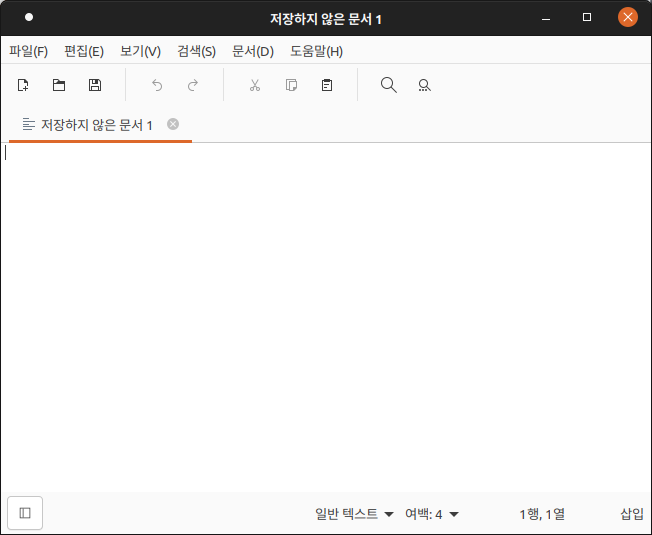Open the 검색(S) menu
652x535 pixels.
196,51
